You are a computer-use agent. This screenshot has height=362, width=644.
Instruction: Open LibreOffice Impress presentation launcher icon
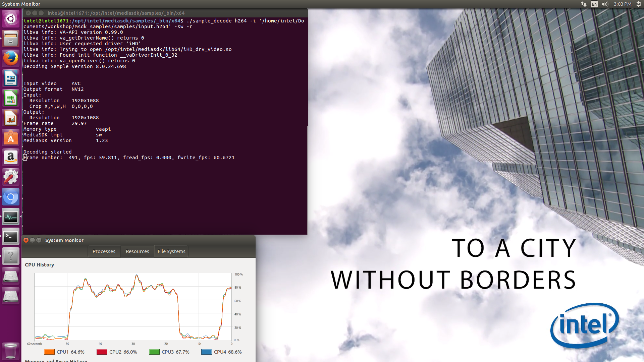point(11,118)
